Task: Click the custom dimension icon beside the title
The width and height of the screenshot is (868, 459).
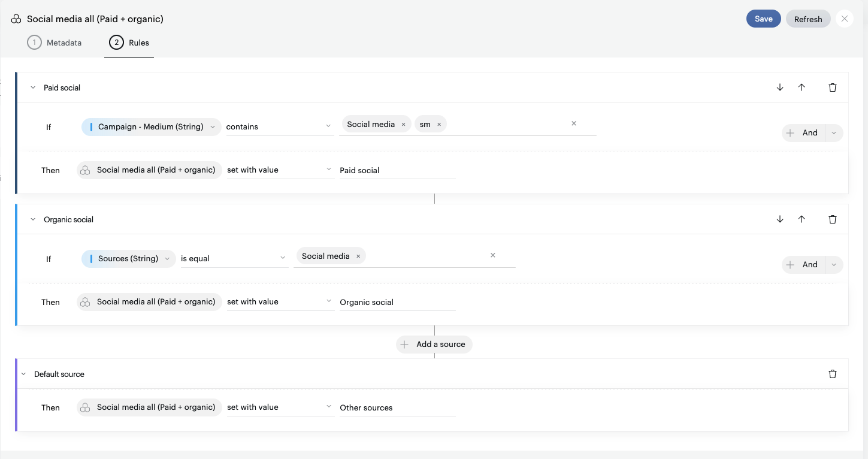Action: pyautogui.click(x=16, y=19)
